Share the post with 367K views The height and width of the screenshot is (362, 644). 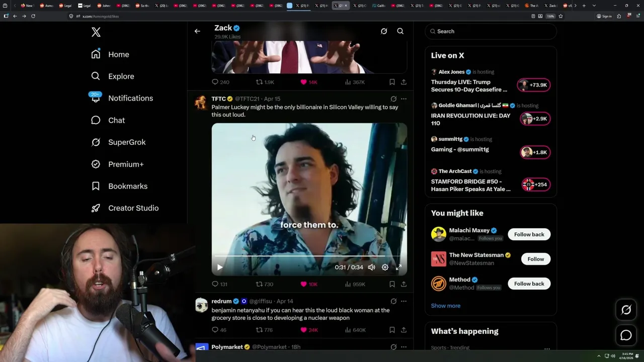point(404,82)
